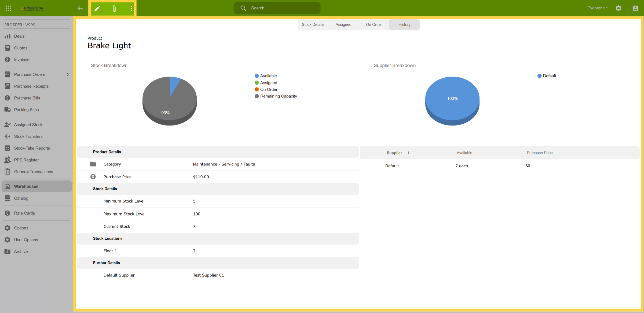Open the paperclip attachments icon
Viewport: 644px width, 313px height.
click(114, 8)
